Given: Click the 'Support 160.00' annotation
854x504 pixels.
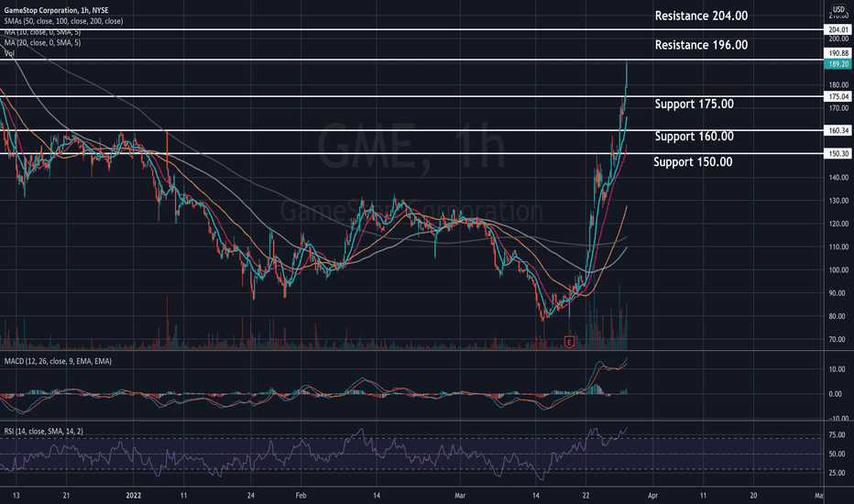Looking at the screenshot, I should (694, 137).
